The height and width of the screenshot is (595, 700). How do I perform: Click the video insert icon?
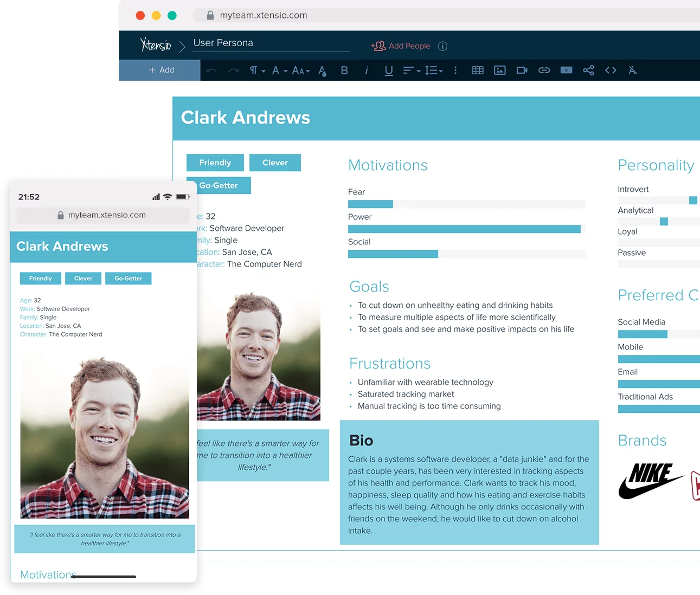[522, 70]
